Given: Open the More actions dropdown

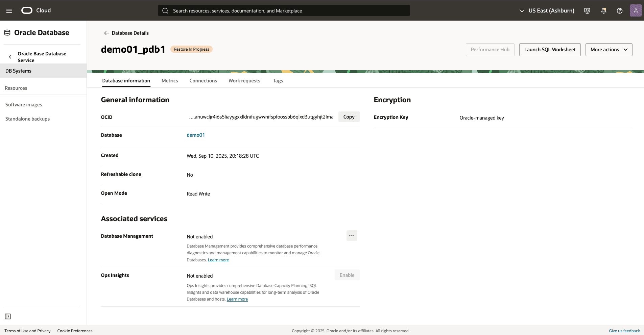Looking at the screenshot, I should 608,49.
